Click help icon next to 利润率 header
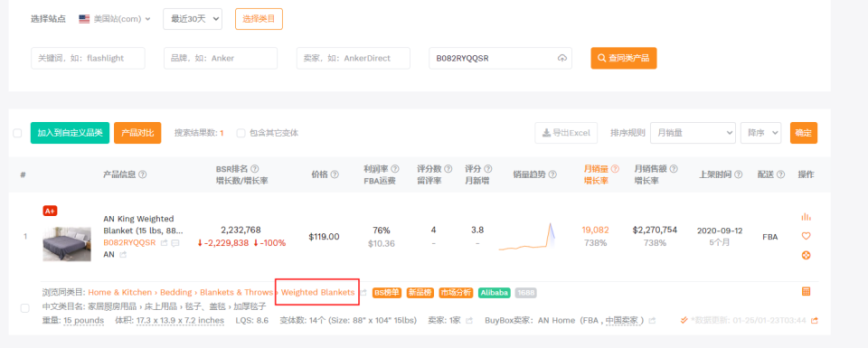 coord(395,169)
